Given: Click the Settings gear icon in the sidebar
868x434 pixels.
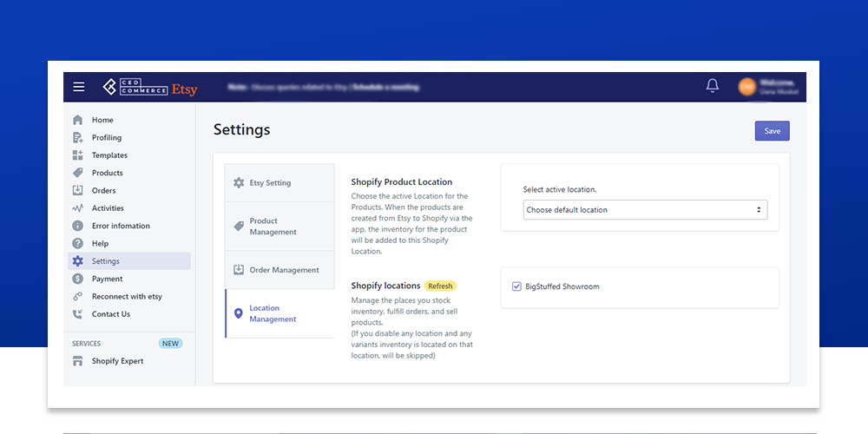Looking at the screenshot, I should [x=77, y=261].
